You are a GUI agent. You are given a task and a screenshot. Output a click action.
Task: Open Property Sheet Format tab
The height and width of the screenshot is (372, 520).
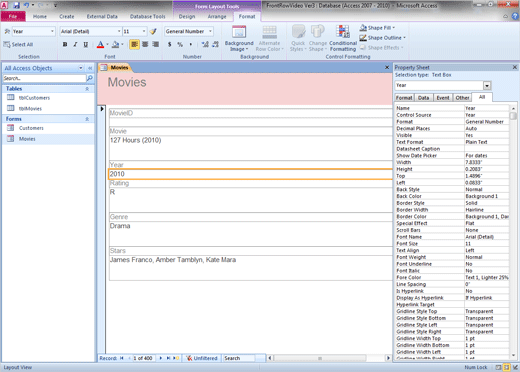click(404, 98)
